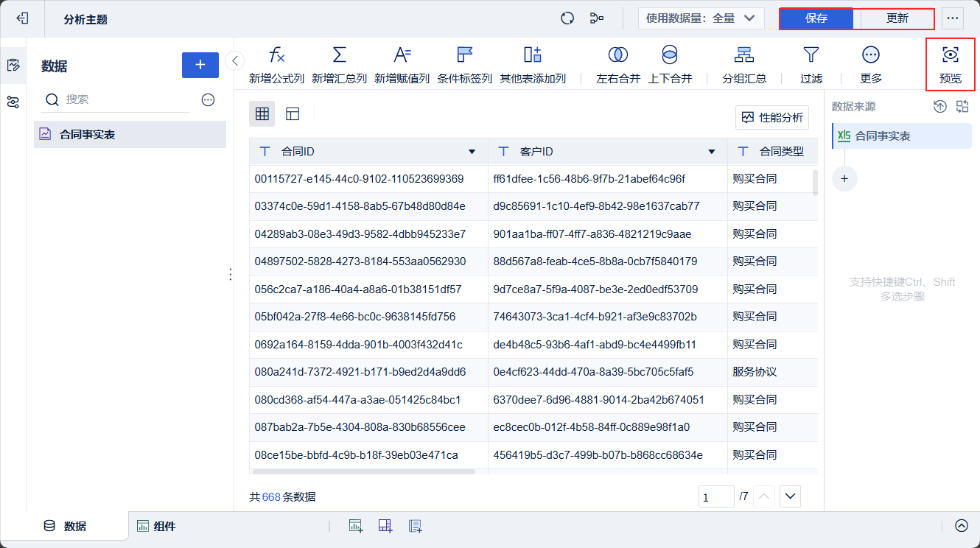Click cell 080a241d-7372-4921-b171-b9ed2d4a9dd6
This screenshot has width=980, height=548.
[x=368, y=372]
